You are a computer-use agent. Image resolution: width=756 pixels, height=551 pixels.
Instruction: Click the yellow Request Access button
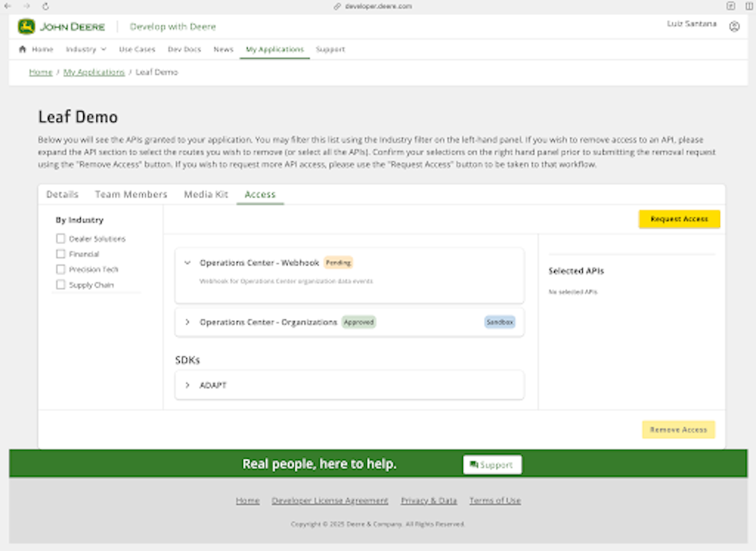(x=679, y=219)
